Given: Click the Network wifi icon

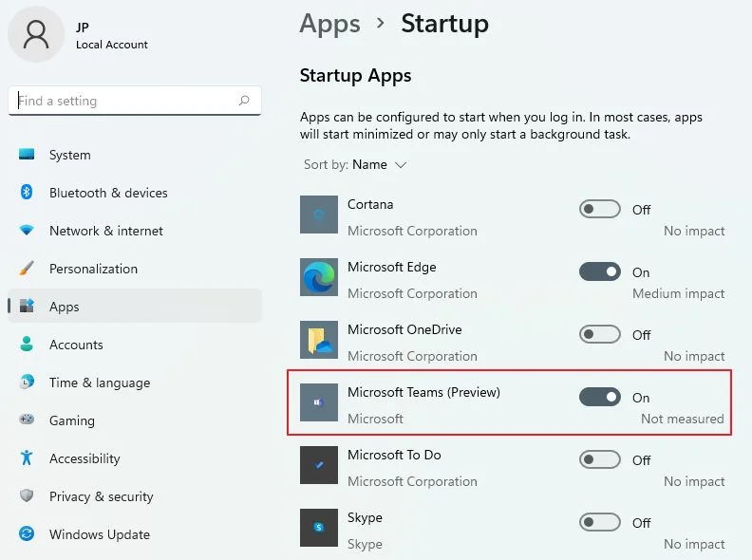Looking at the screenshot, I should click(x=27, y=230).
